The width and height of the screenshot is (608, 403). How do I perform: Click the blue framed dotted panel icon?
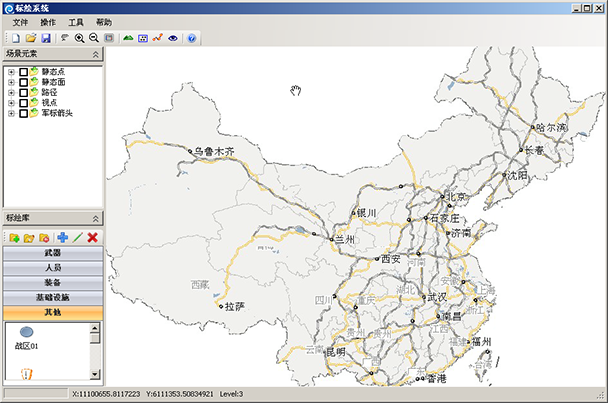(x=143, y=38)
